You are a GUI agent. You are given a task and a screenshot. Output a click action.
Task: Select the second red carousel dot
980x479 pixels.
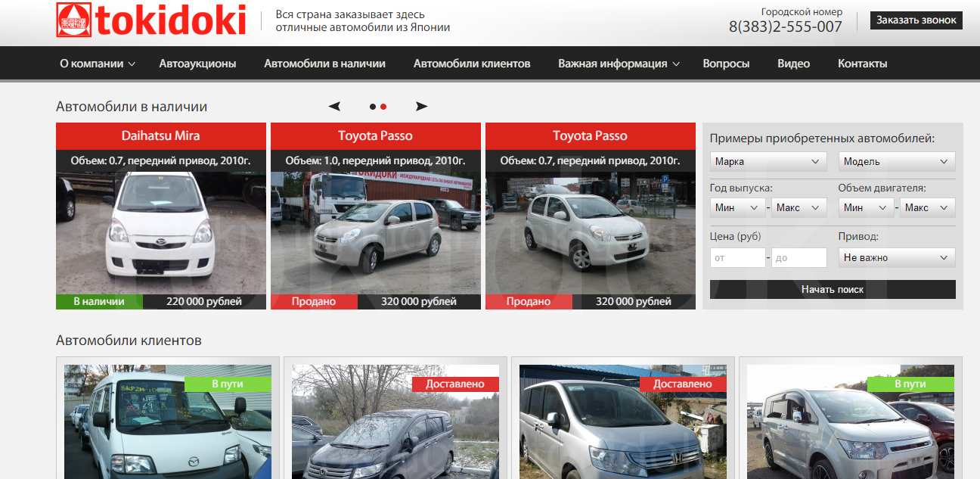tap(383, 107)
